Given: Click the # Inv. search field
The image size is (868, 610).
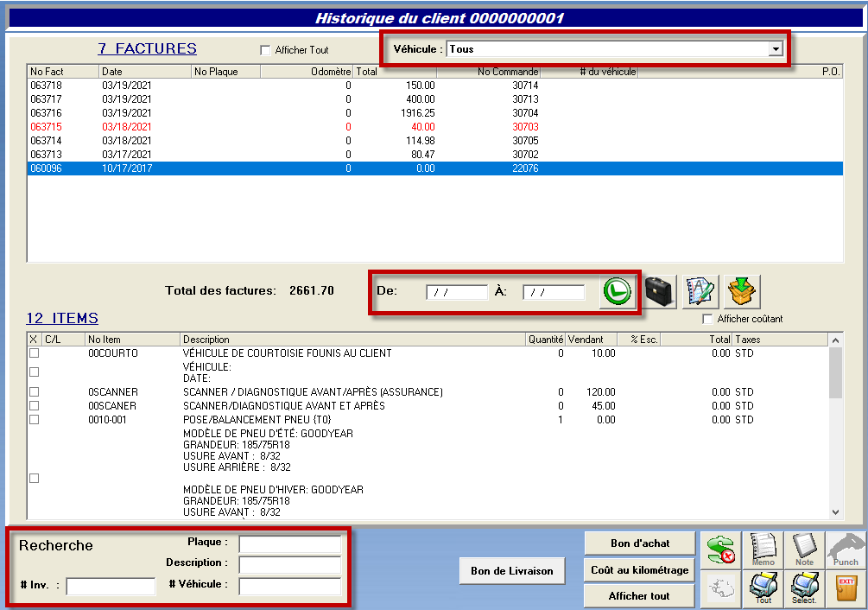Looking at the screenshot, I should pyautogui.click(x=111, y=586).
